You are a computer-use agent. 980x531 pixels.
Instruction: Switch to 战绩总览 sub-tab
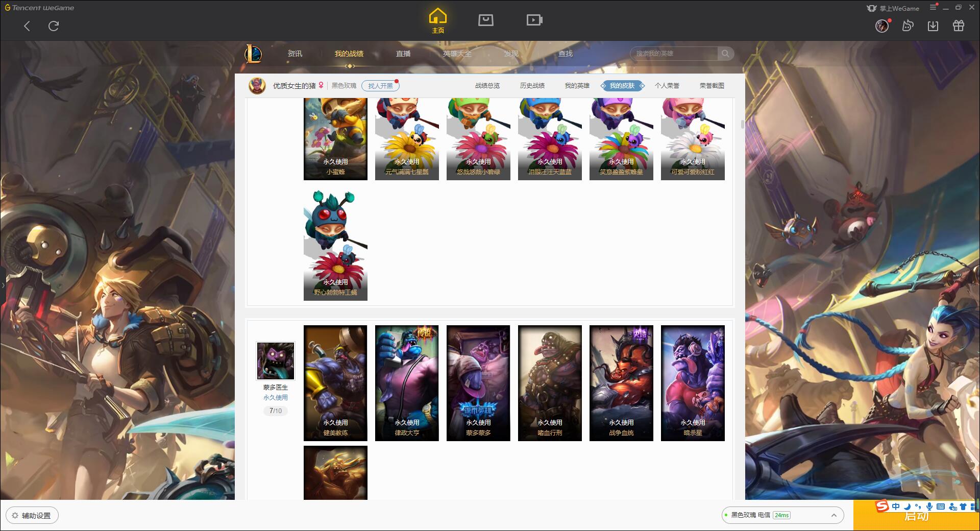[487, 86]
